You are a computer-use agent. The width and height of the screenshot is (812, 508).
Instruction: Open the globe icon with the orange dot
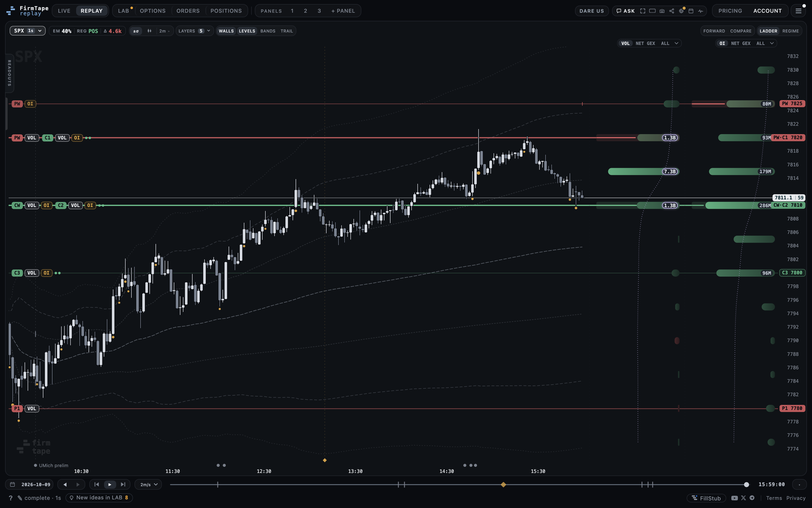(x=682, y=11)
